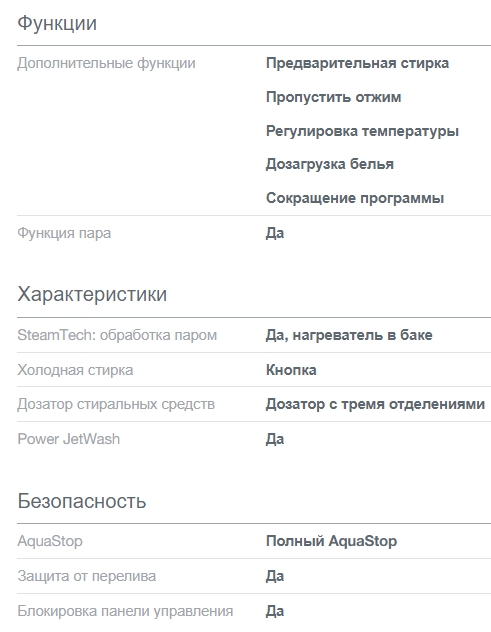Click the Предварительная стирка value

coord(357,63)
